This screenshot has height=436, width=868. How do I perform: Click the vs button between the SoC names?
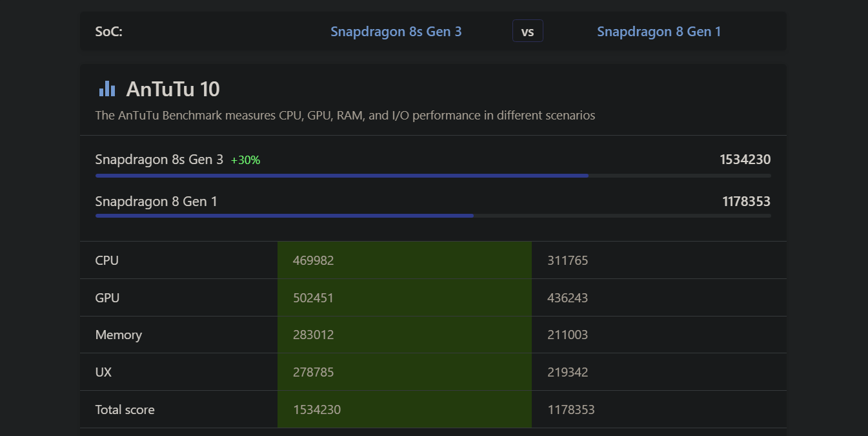coord(528,31)
